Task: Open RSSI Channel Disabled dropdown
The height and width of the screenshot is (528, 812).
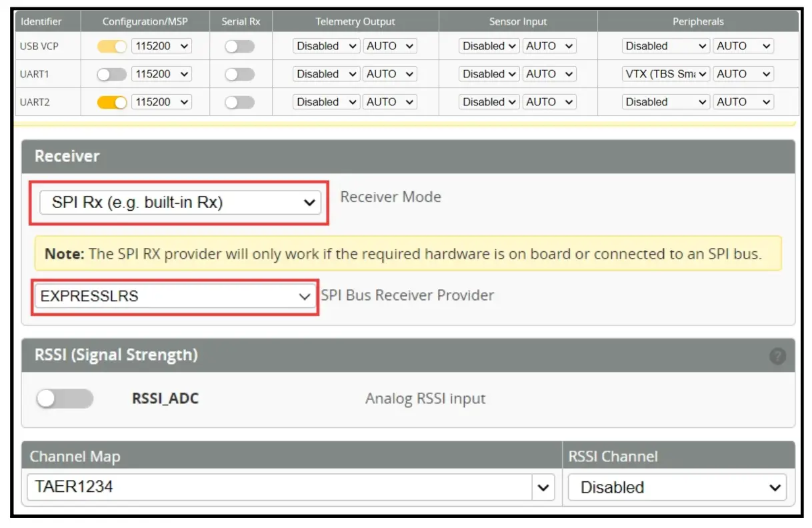Action: coord(677,487)
